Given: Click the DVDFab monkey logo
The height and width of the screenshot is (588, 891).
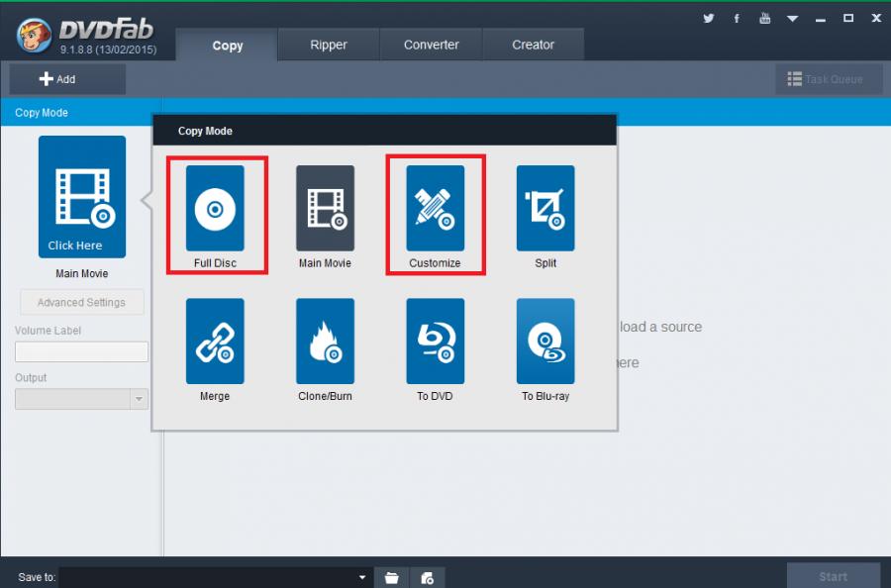Looking at the screenshot, I should (34, 36).
